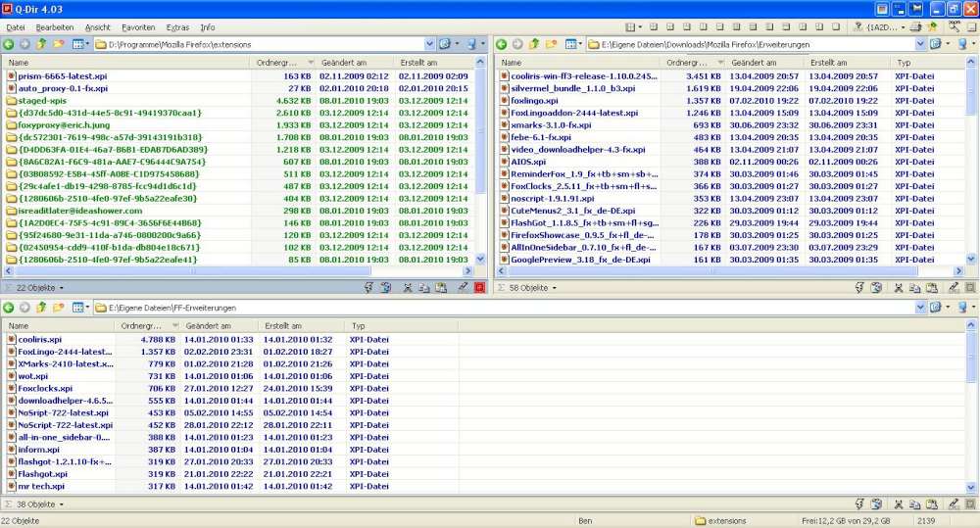Expand the address dropdown for D:\Programme path
The image size is (980, 528).
(x=429, y=44)
